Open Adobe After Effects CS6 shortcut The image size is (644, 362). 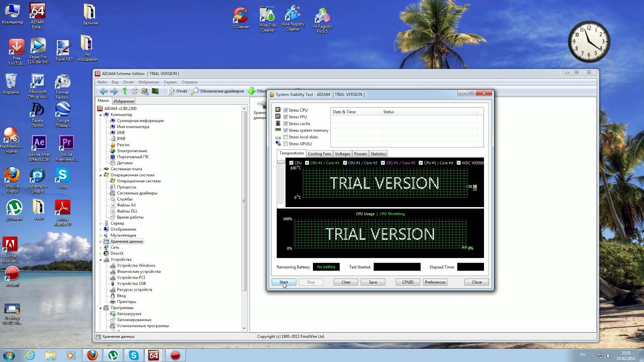39,148
